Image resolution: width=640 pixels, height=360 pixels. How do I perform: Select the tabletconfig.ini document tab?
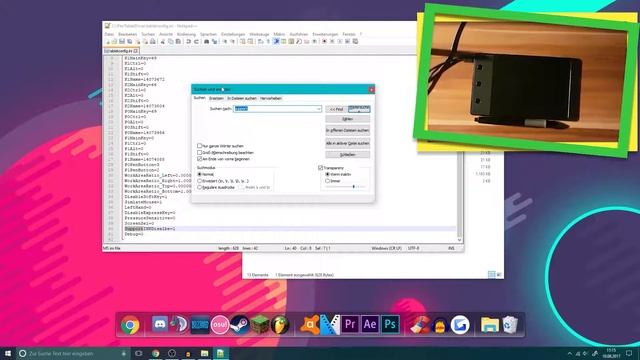point(121,51)
